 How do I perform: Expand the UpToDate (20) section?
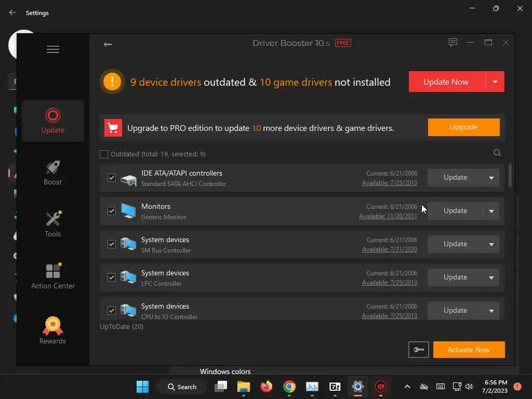[122, 326]
